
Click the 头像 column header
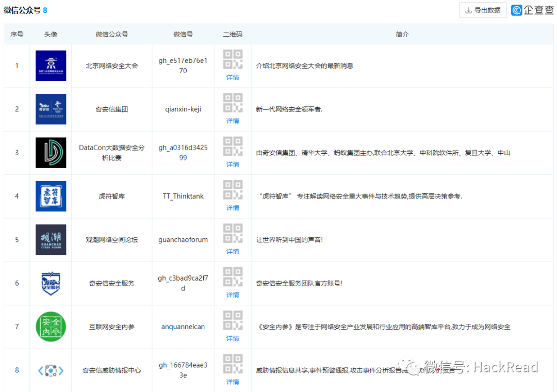coord(51,35)
